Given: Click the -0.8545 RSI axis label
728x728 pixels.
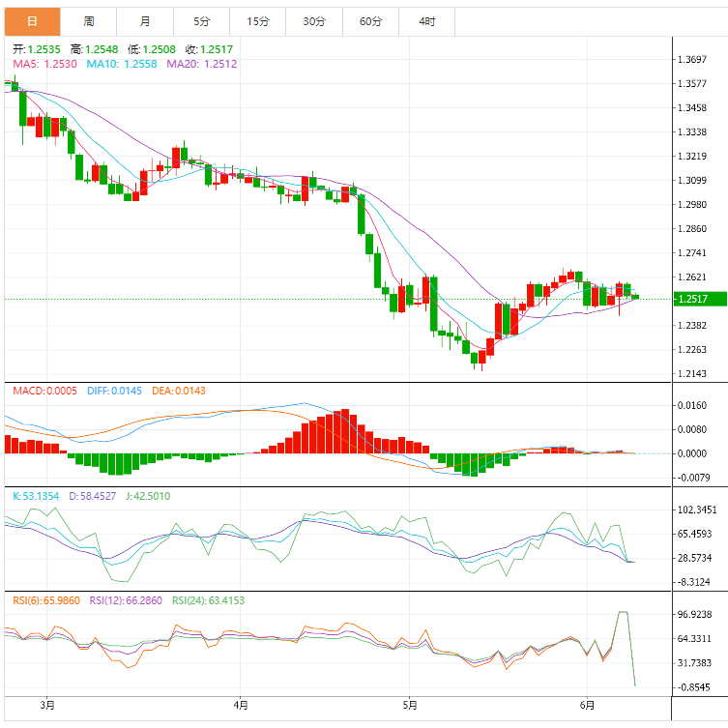Looking at the screenshot, I should coord(693,687).
